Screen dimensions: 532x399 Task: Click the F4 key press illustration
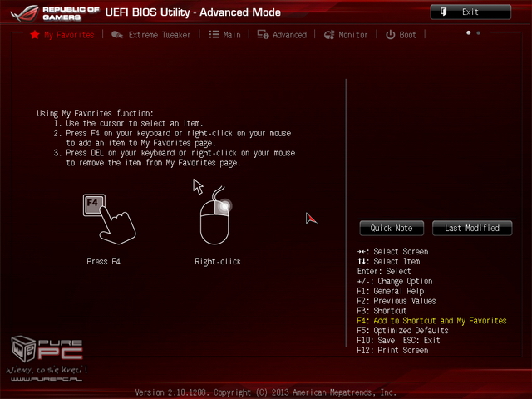[x=109, y=219]
